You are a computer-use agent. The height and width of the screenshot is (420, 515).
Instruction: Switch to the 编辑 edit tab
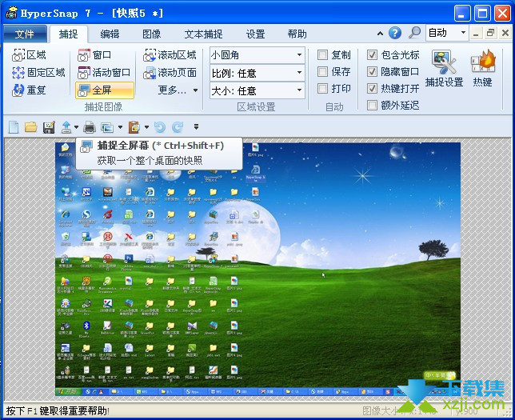110,34
